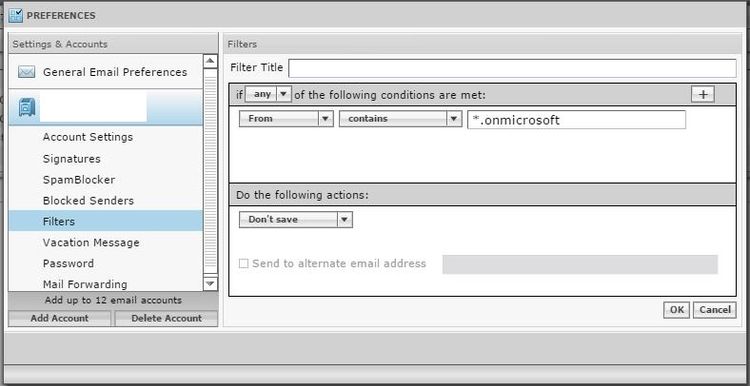Click the settings list scrollbar thumb
750x386 pixels.
[x=210, y=171]
